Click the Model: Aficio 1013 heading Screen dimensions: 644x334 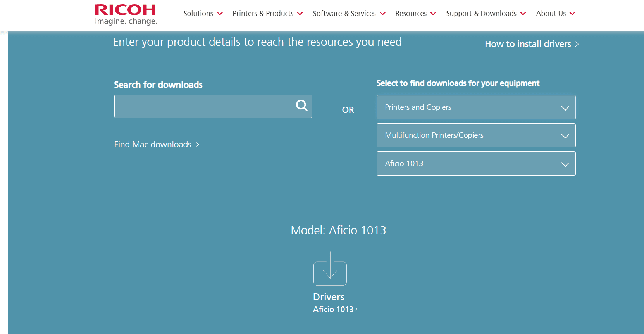click(338, 230)
